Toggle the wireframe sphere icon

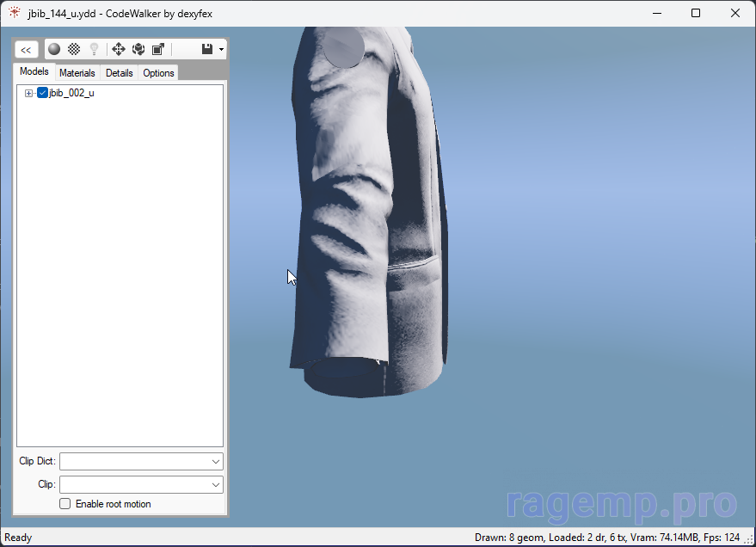coord(74,50)
